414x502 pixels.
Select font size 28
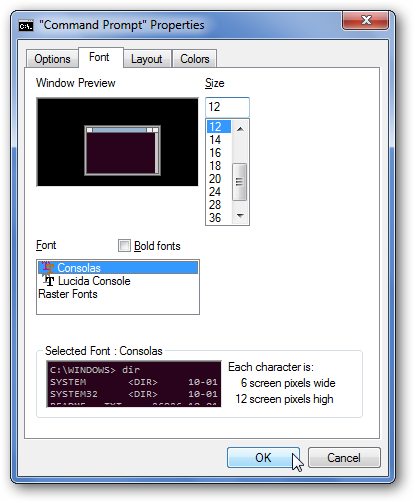point(219,205)
